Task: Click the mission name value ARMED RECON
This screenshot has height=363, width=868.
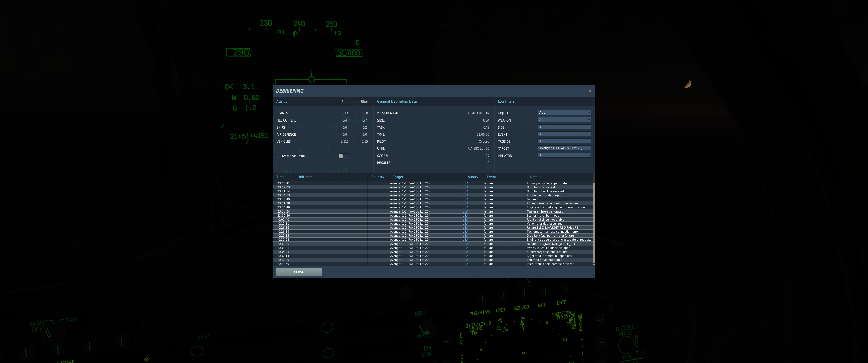Action: coord(478,113)
